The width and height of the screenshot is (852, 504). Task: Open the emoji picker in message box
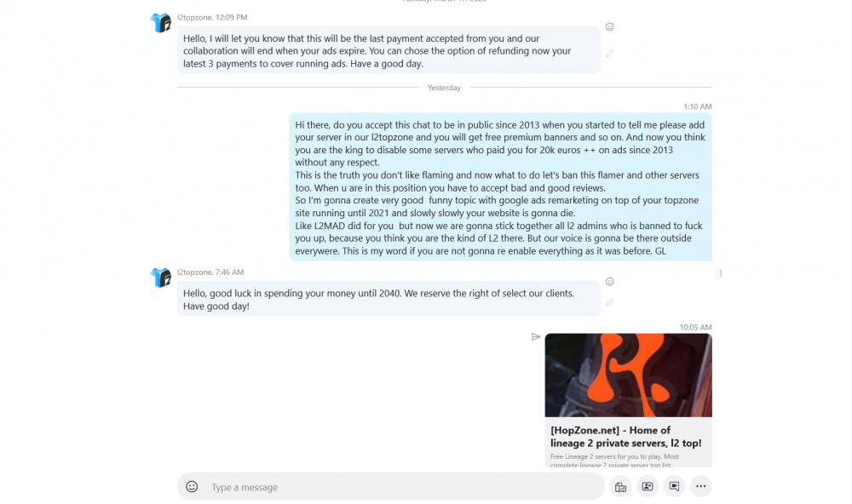coord(192,487)
